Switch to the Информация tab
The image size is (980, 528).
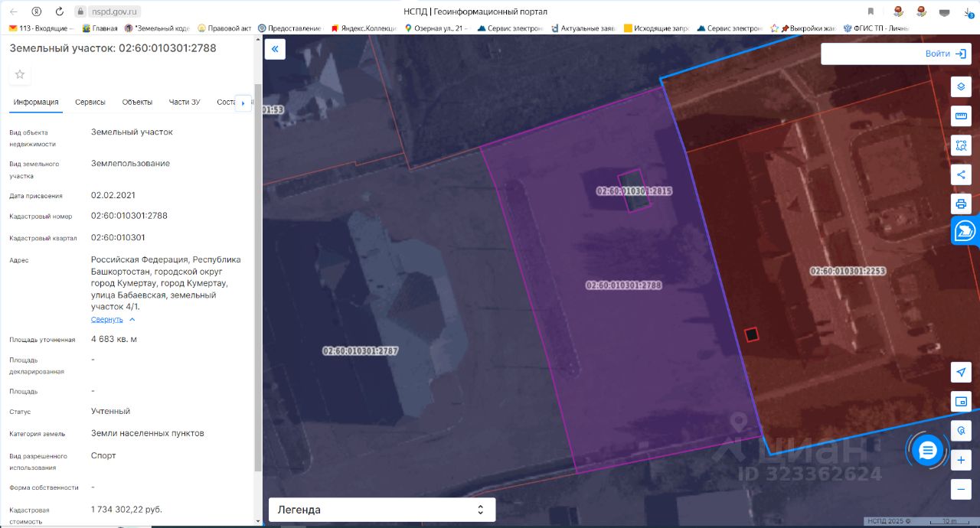tap(36, 102)
